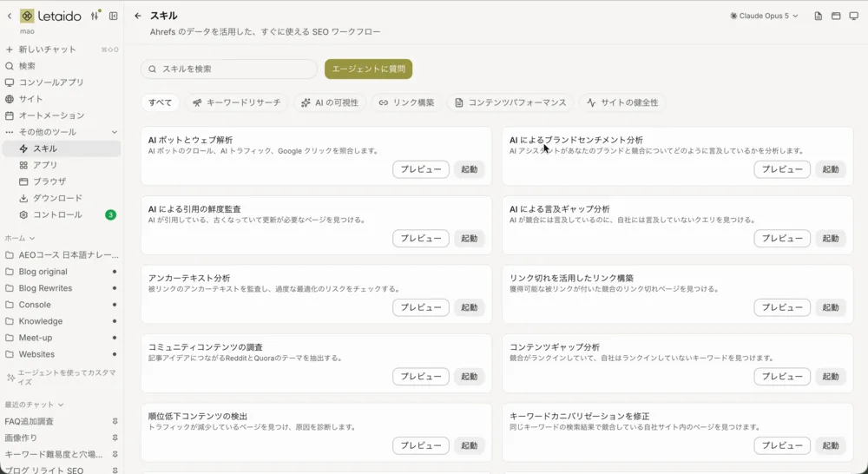The image size is (868, 474).
Task: Launch AI による言及ギャップ分析 skill
Action: click(x=831, y=239)
